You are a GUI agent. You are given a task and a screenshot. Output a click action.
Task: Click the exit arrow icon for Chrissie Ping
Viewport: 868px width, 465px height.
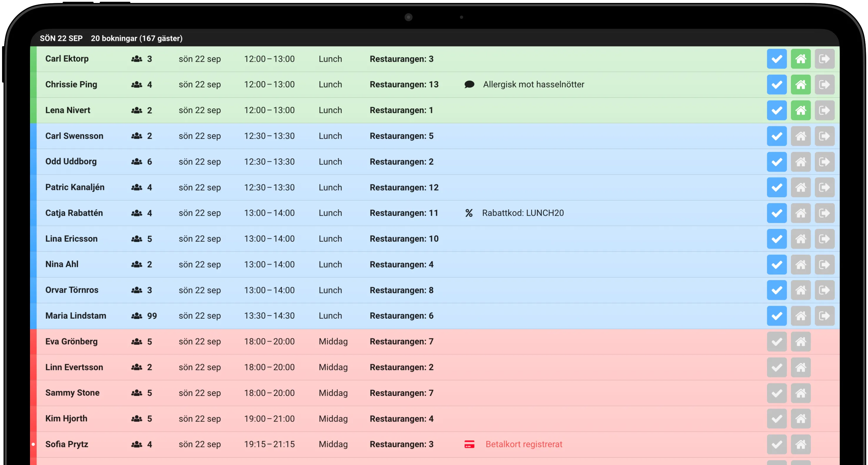824,85
